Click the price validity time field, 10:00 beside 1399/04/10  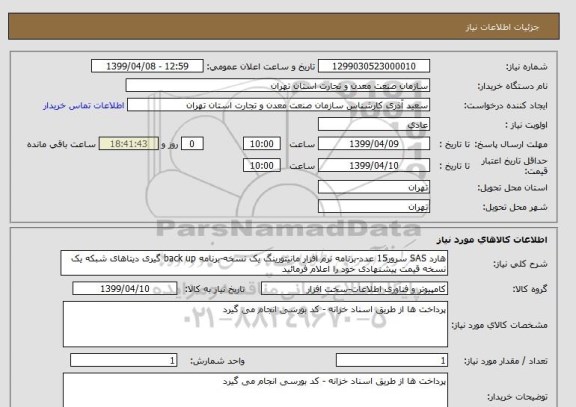(x=262, y=165)
